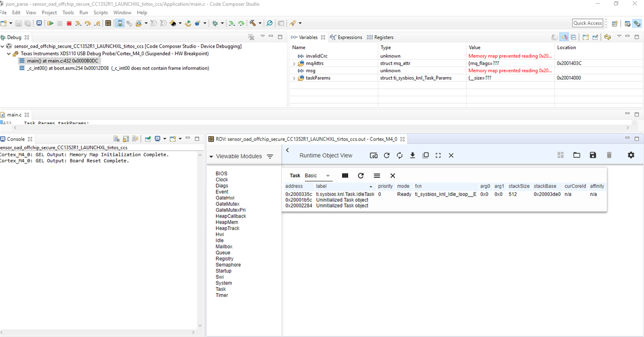The height and width of the screenshot is (337, 644).
Task: Collapse the ROV side panel chevron
Action: point(287,150)
